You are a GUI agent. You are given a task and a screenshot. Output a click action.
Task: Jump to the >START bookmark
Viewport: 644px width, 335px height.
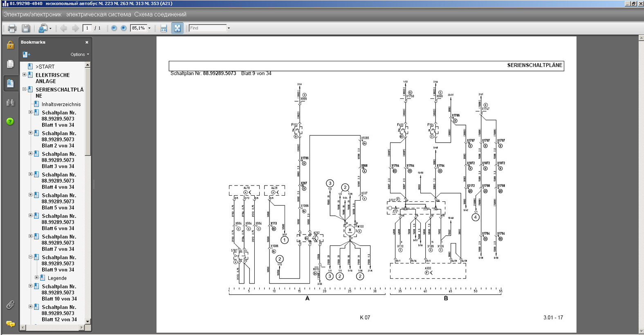(45, 67)
